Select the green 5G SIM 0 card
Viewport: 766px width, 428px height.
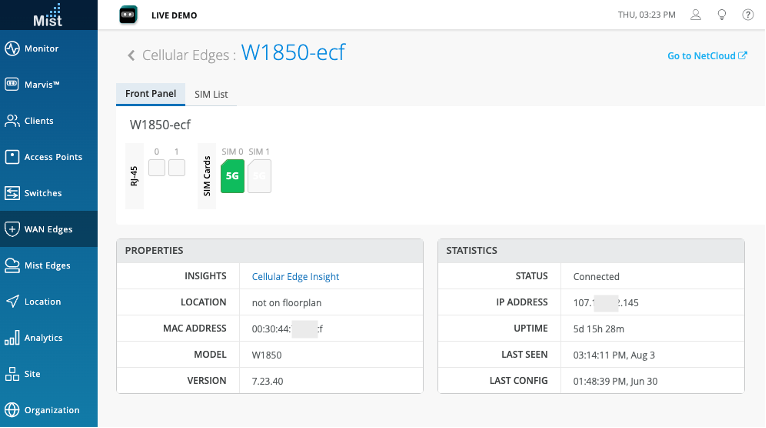[232, 176]
